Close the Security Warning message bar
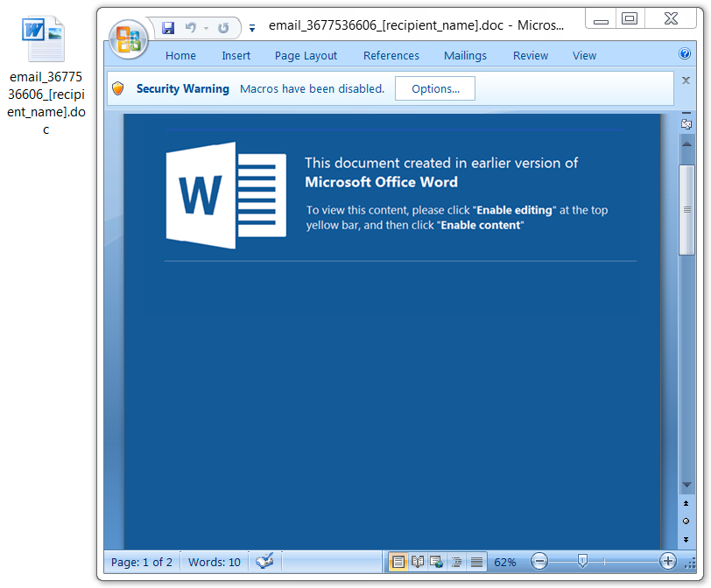 click(x=686, y=80)
